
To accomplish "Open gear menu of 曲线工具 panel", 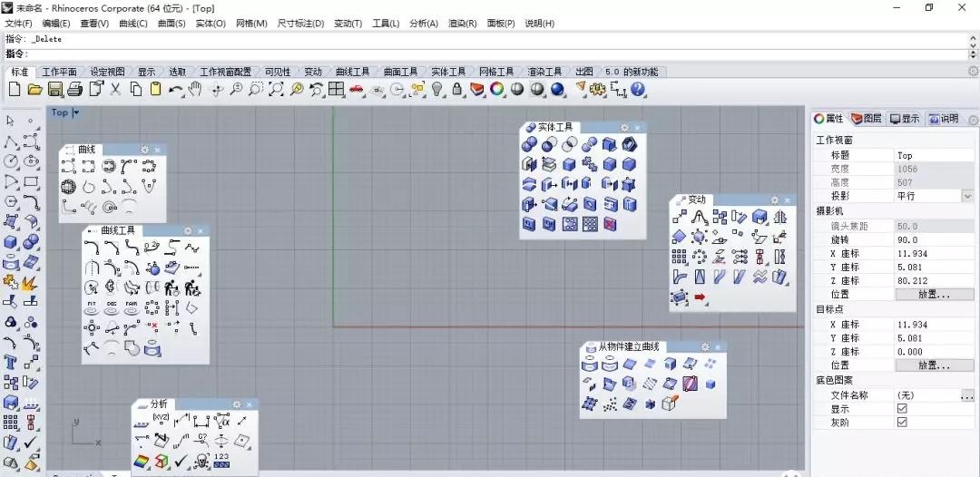I will pos(188,230).
